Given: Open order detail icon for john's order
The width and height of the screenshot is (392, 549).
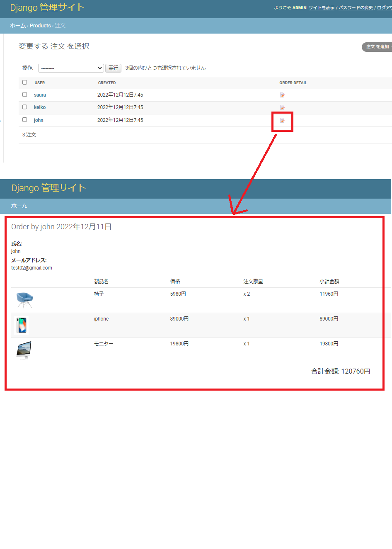Looking at the screenshot, I should click(x=282, y=120).
